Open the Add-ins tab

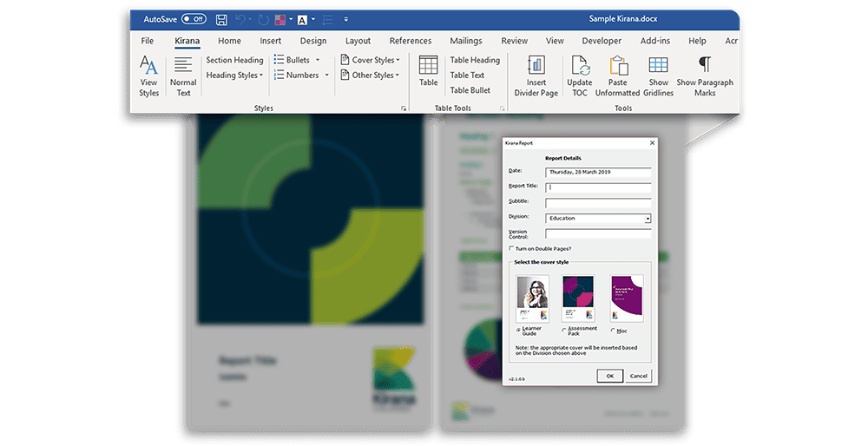click(655, 41)
